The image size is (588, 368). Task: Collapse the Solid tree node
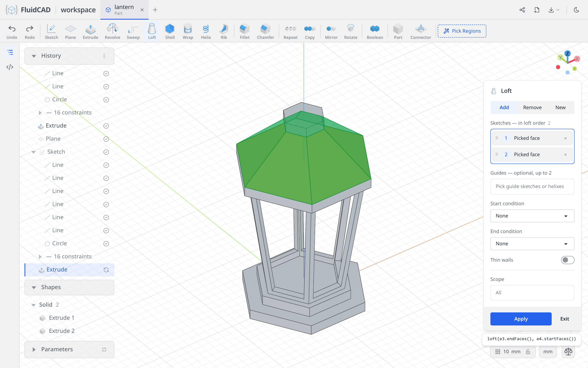(x=33, y=305)
